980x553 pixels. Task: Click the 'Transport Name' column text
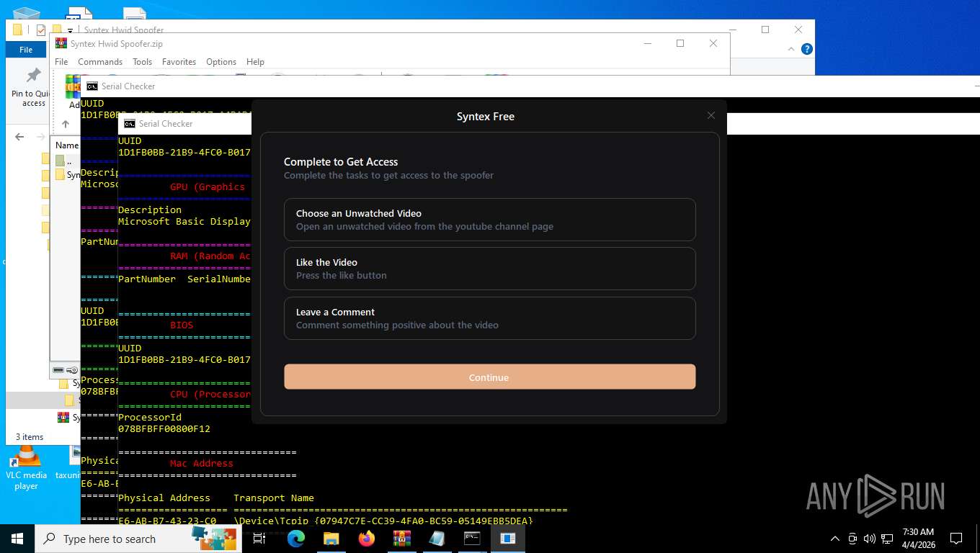[x=274, y=498]
